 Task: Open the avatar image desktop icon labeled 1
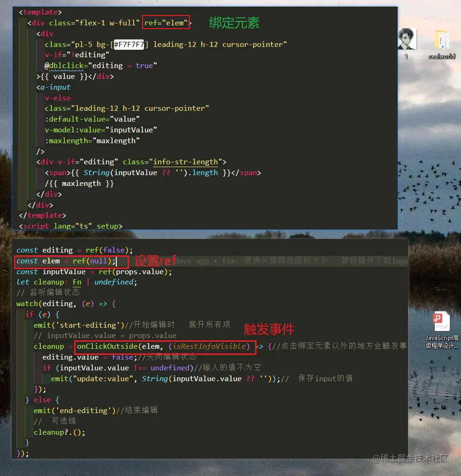pyautogui.click(x=407, y=43)
